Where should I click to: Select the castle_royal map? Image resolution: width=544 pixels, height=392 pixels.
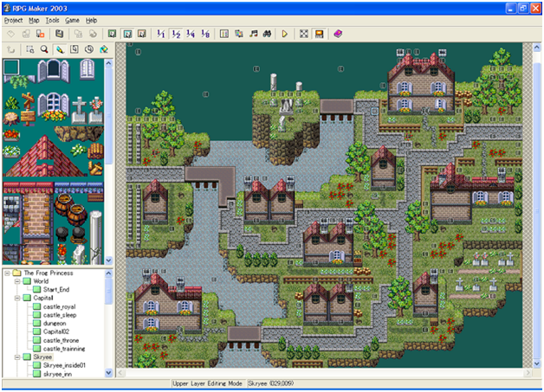pyautogui.click(x=59, y=306)
